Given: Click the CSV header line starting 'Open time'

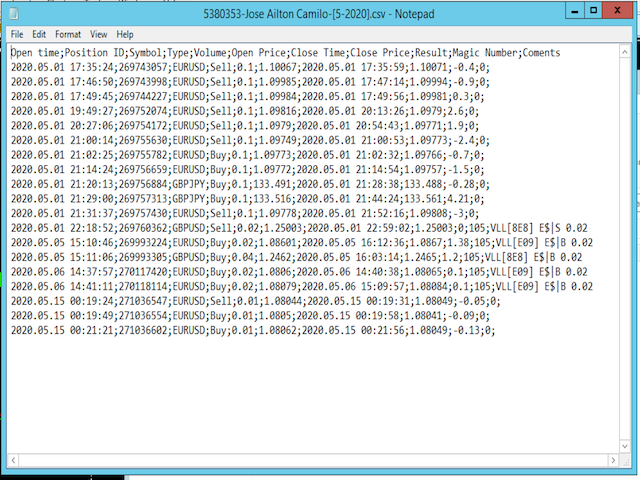Looking at the screenshot, I should point(285,53).
